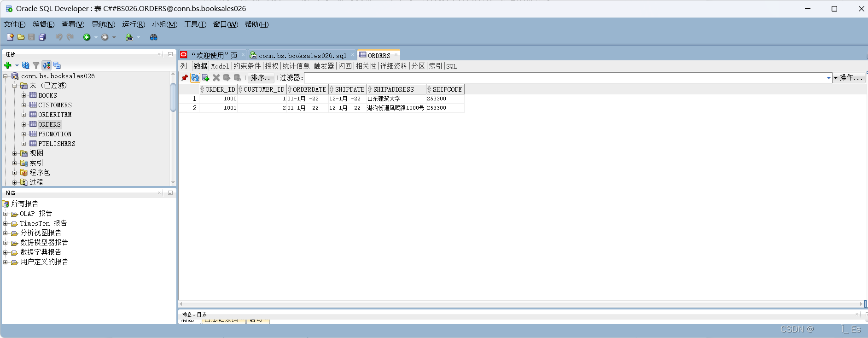Viewport: 868px width, 338px height.
Task: Switch to the “欢迎使用”页 tab
Action: pyautogui.click(x=214, y=55)
